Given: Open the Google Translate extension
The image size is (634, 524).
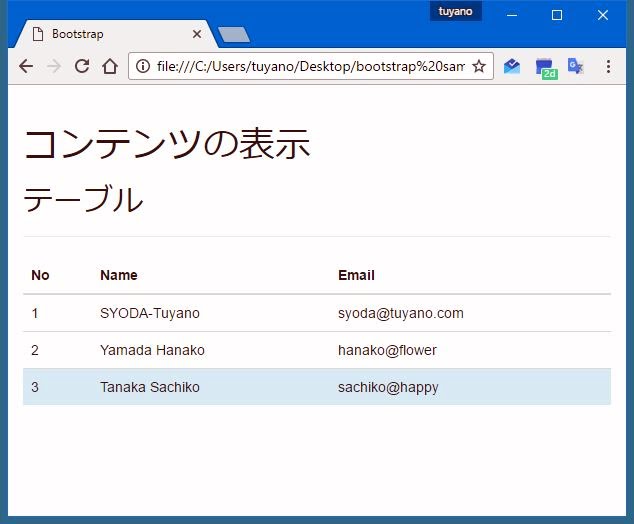Looking at the screenshot, I should [x=575, y=66].
